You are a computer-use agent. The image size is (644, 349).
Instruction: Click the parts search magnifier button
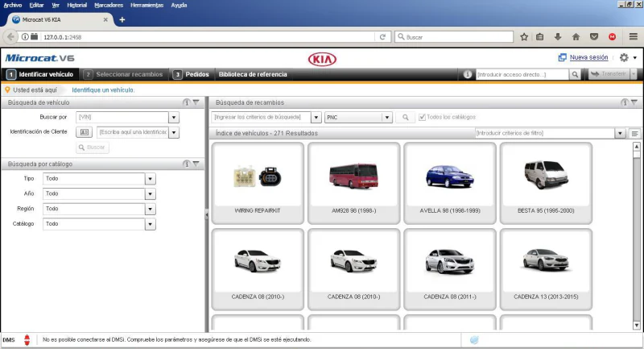(x=405, y=118)
